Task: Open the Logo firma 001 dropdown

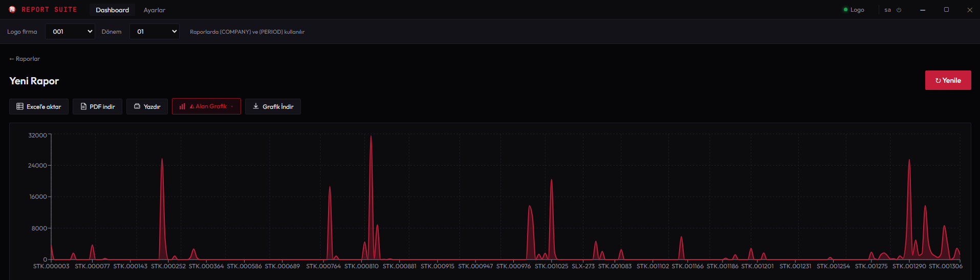Action: 70,32
